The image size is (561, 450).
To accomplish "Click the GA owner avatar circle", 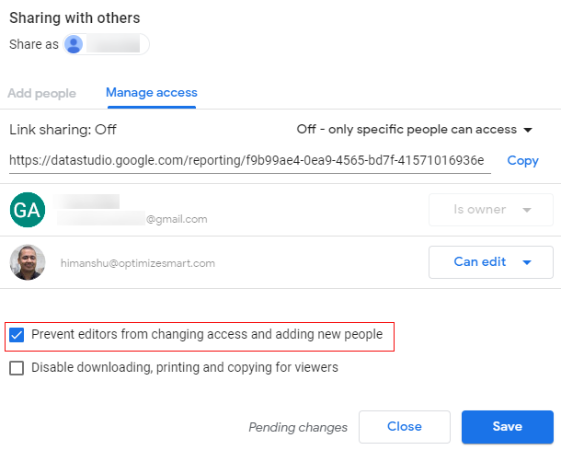I will click(x=28, y=210).
